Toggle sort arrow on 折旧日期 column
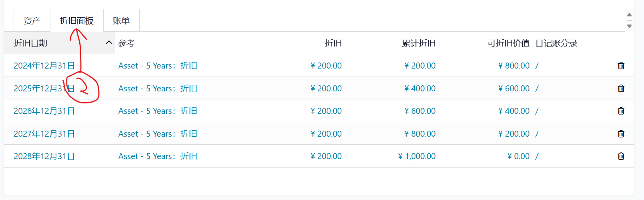644x200 pixels. coord(108,43)
